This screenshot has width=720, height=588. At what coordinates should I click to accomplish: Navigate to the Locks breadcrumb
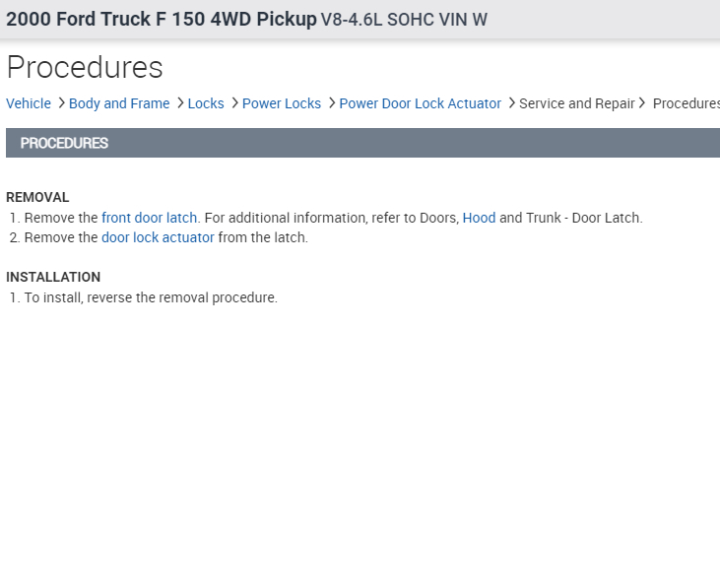pos(206,103)
